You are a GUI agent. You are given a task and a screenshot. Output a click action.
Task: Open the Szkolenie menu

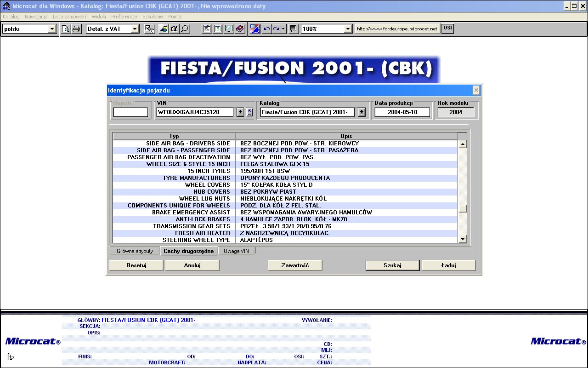(x=153, y=17)
